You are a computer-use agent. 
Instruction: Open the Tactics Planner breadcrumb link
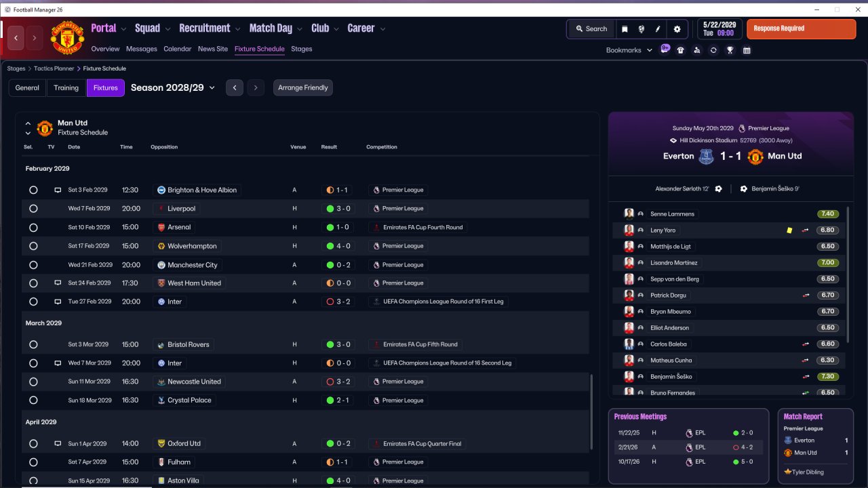coord(56,68)
